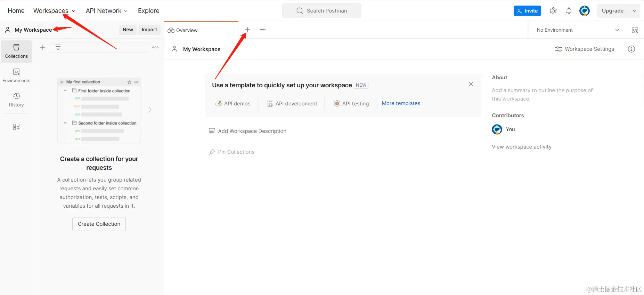Click the Upgrade button

613,11
